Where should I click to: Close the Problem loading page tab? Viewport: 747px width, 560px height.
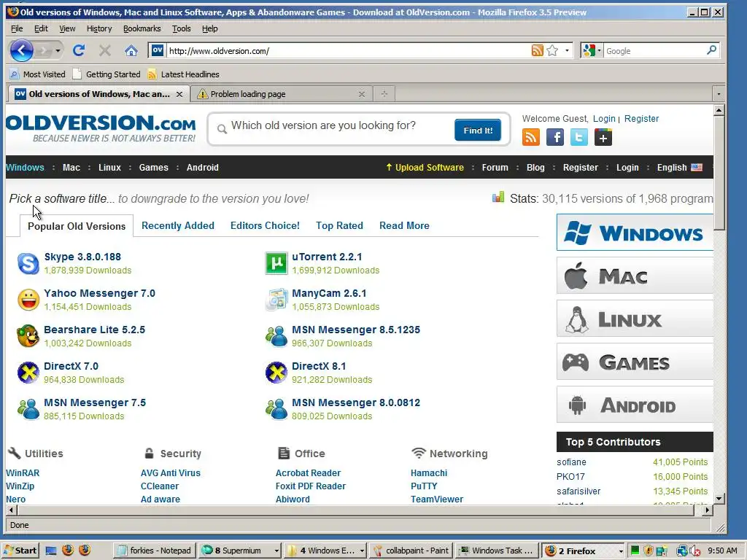coord(362,94)
